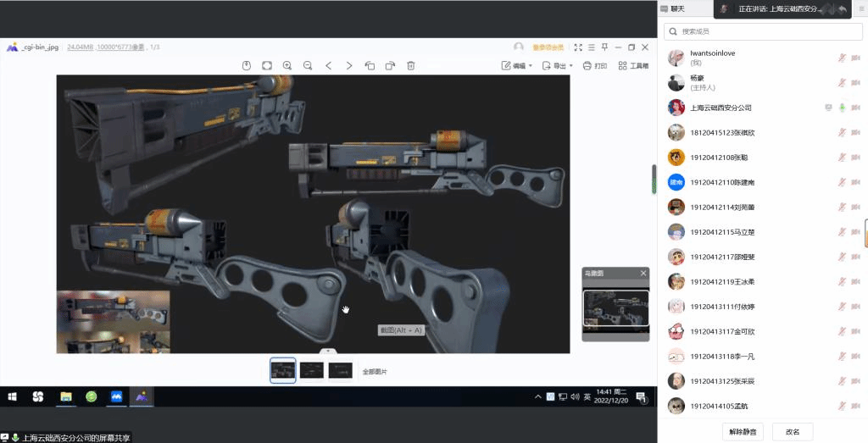
Task: Rotate image counterclockwise
Action: point(370,65)
